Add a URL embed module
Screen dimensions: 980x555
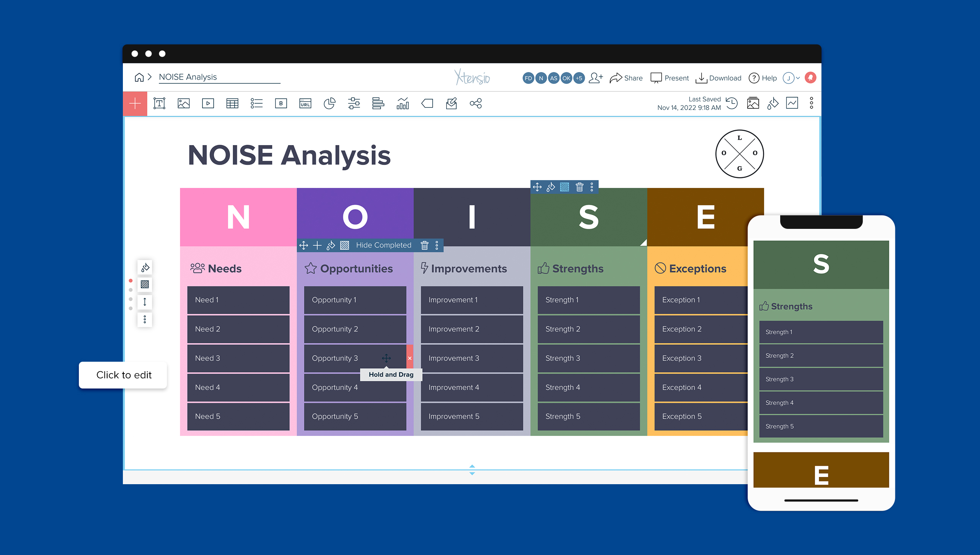(x=305, y=103)
